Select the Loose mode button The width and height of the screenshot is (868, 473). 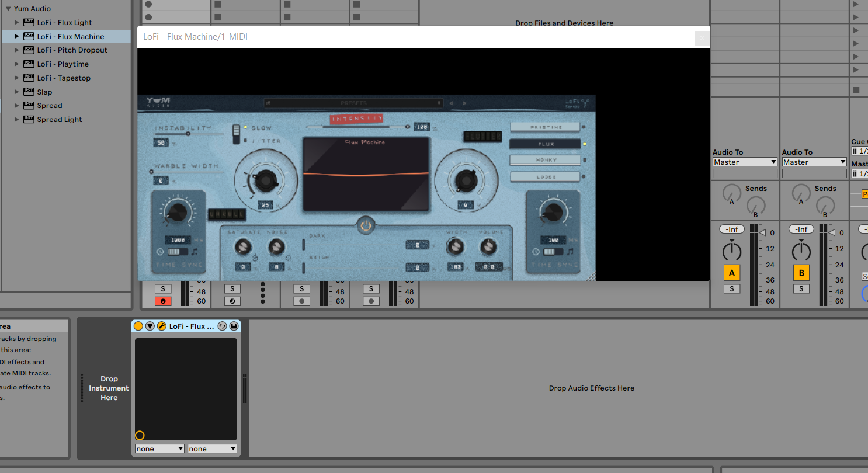pyautogui.click(x=546, y=176)
